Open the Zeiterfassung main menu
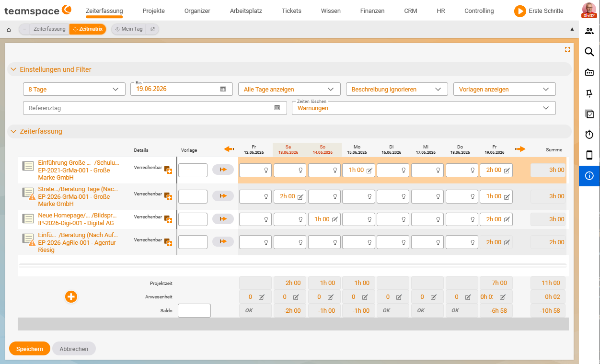 coord(104,11)
